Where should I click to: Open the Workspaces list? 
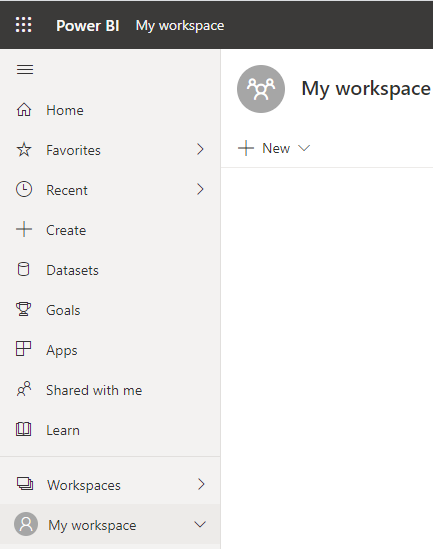tap(110, 484)
